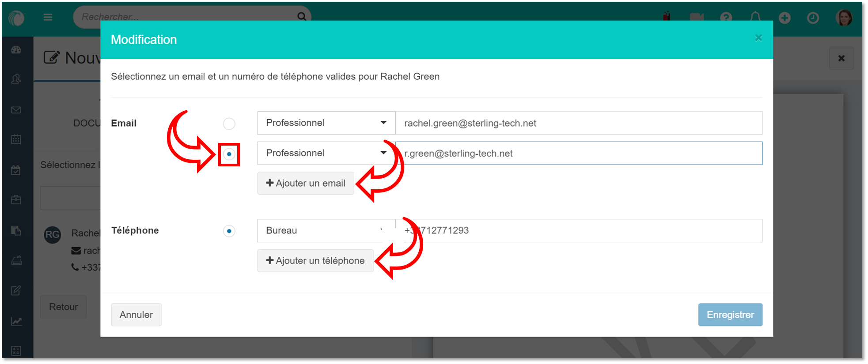Close the Modification dialog with the X
This screenshot has height=364, width=868.
758,38
